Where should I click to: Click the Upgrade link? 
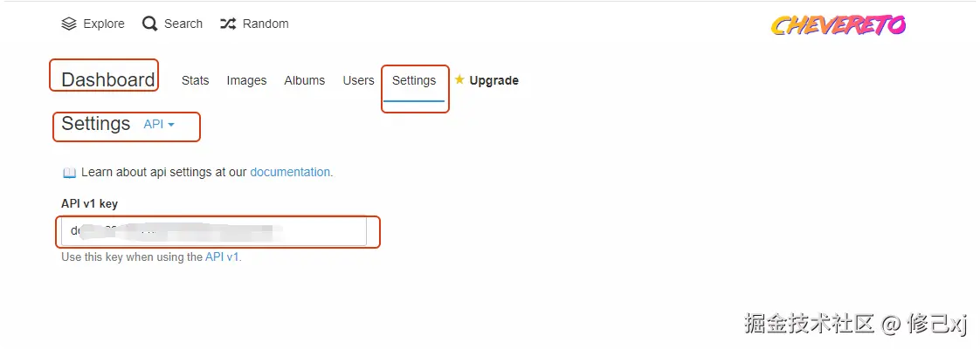[493, 80]
